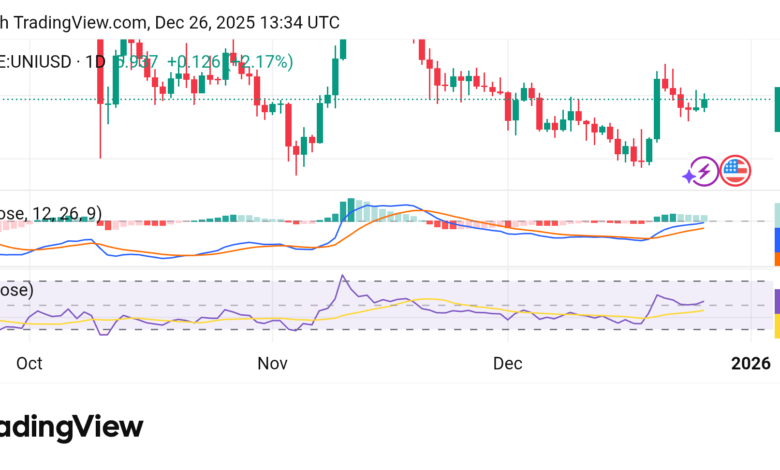Viewport: 780px width, 470px height.
Task: Click the tall purple RSI peak in early November
Action: pyautogui.click(x=343, y=277)
